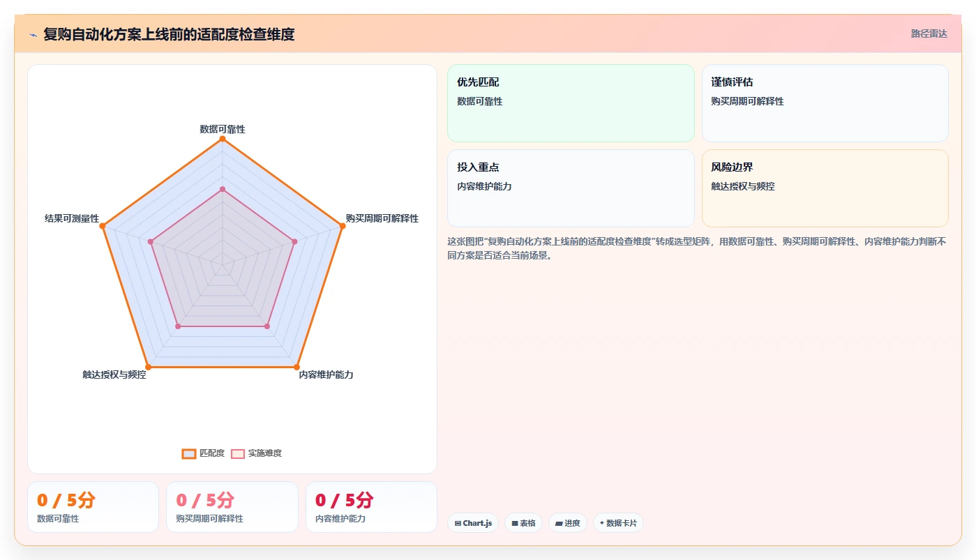
Task: Click the pink point on 数据可靠性 axis
Action: click(x=223, y=189)
